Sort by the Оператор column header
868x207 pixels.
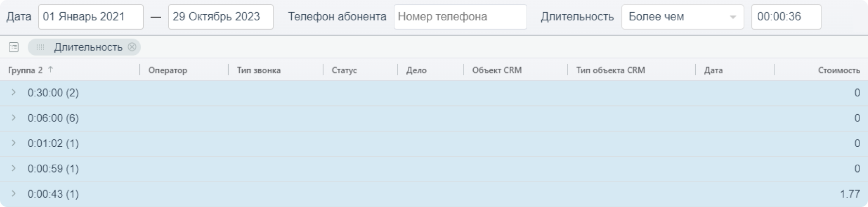coord(167,70)
